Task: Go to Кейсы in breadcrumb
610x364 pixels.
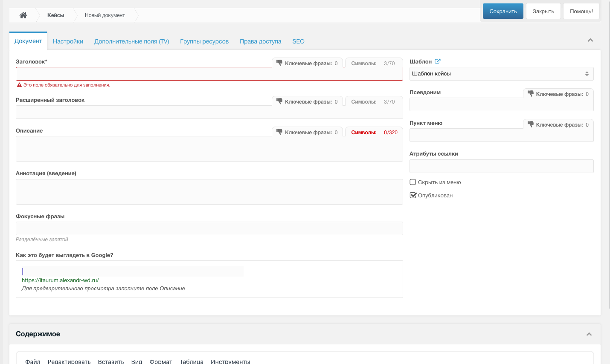Action: [55, 15]
